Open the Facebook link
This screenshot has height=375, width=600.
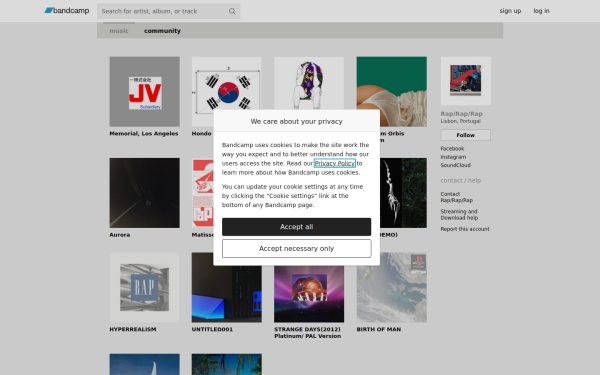[x=452, y=148]
